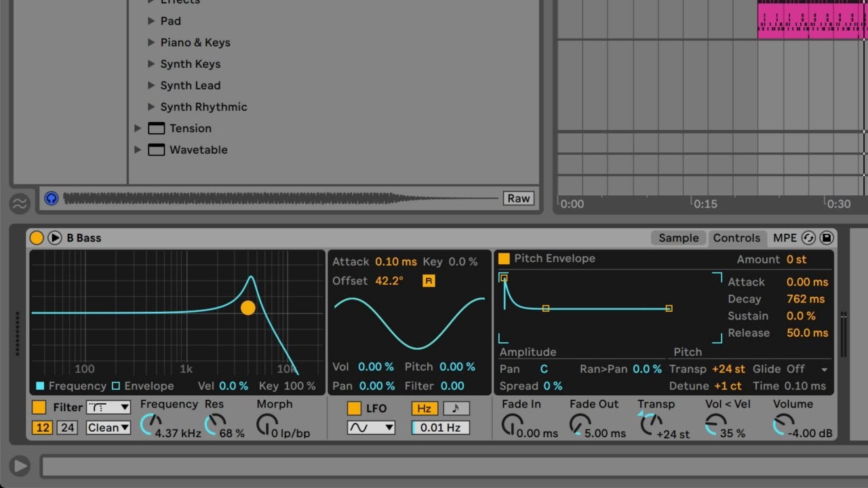This screenshot has width=868, height=488.
Task: Switch to the Sample tab
Action: pos(678,238)
